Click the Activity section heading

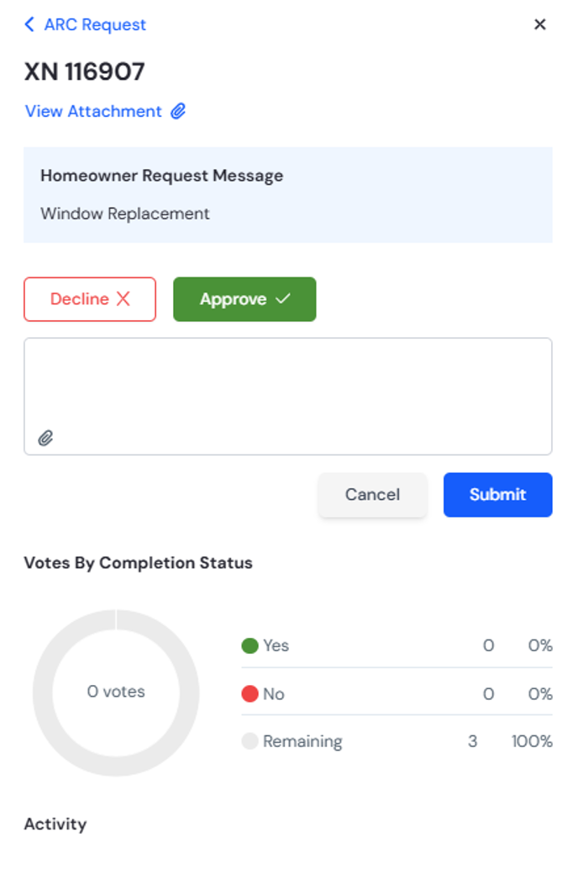pos(55,824)
